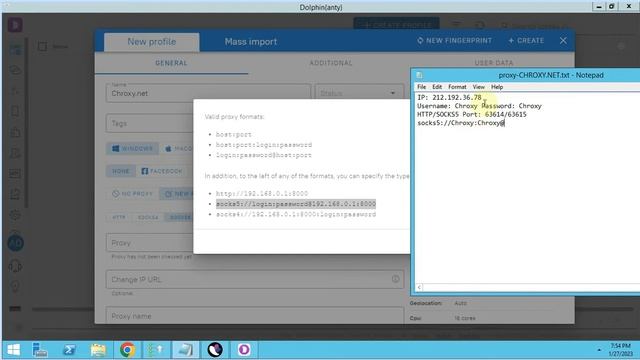This screenshot has height=360, width=640.
Task: Show hidden tray icons arrow
Action: pyautogui.click(x=599, y=350)
